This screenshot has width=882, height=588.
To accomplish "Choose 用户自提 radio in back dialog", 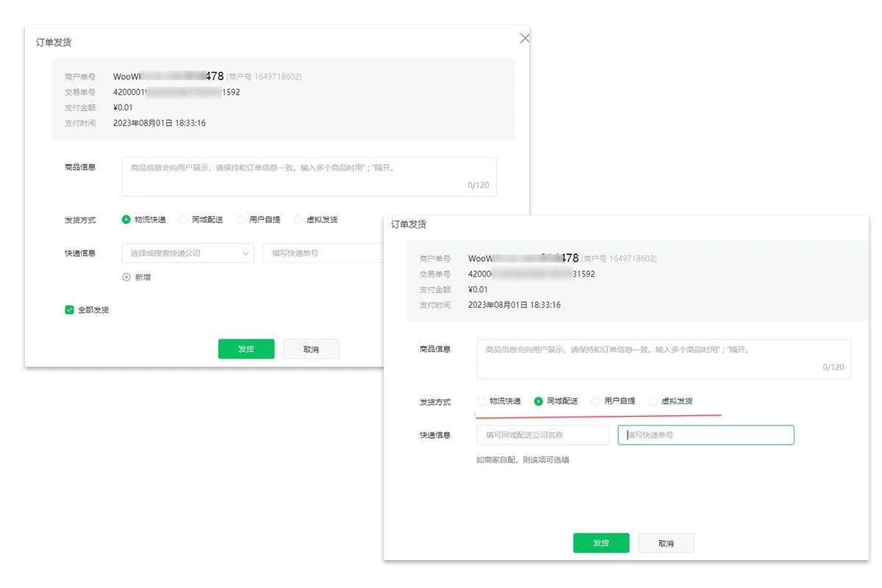I will point(240,220).
